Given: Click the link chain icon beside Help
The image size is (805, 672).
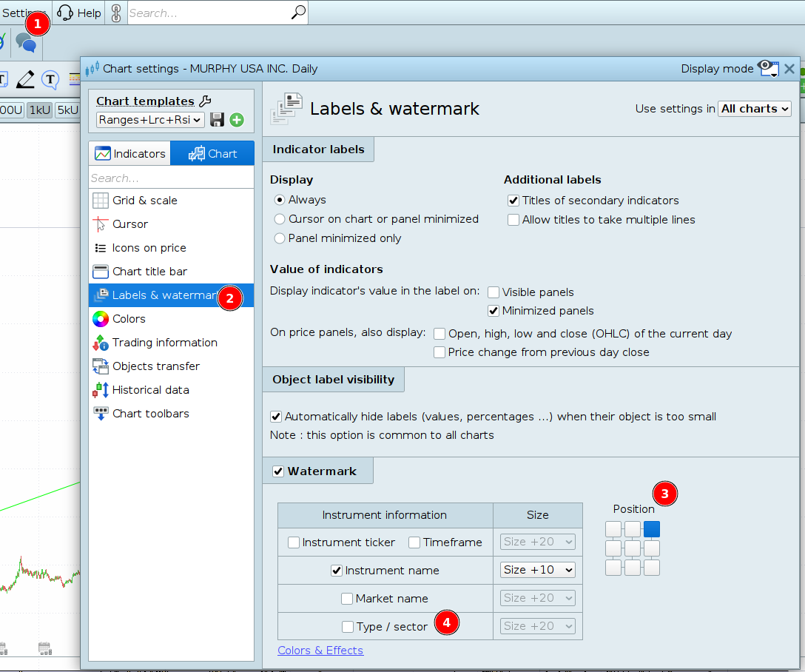Looking at the screenshot, I should pyautogui.click(x=117, y=13).
